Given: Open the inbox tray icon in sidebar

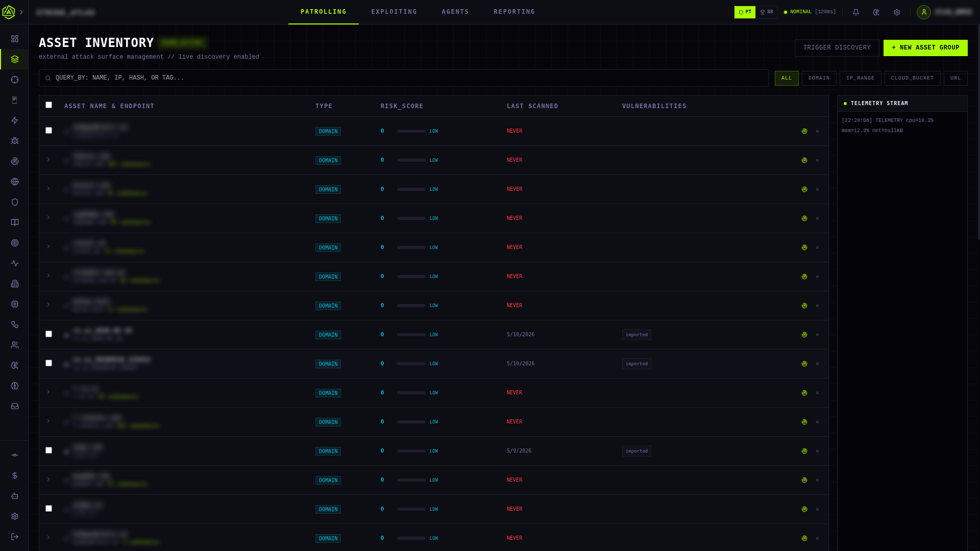Looking at the screenshot, I should click(x=15, y=406).
